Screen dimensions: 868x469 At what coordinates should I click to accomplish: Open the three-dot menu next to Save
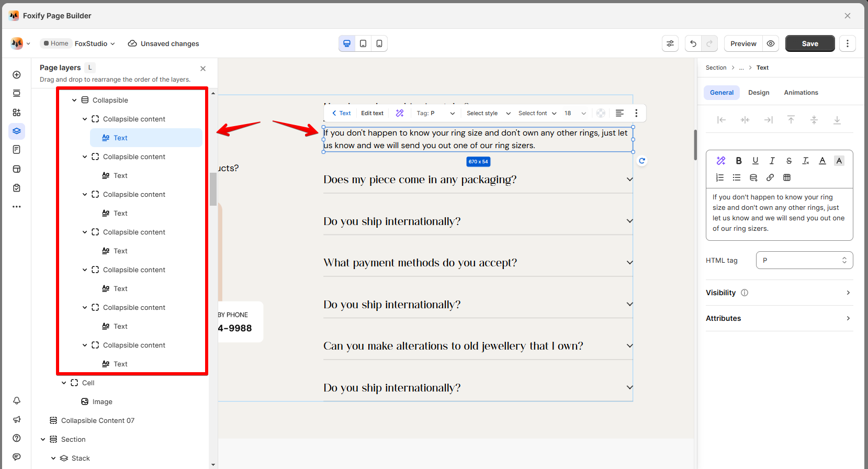pyautogui.click(x=848, y=43)
